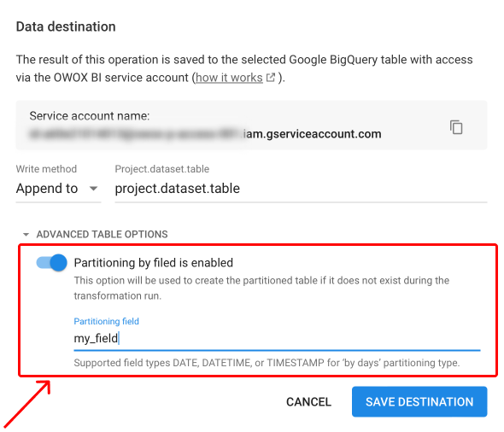This screenshot has width=504, height=432.
Task: Select the 'Append to' write method value
Action: coord(47,188)
